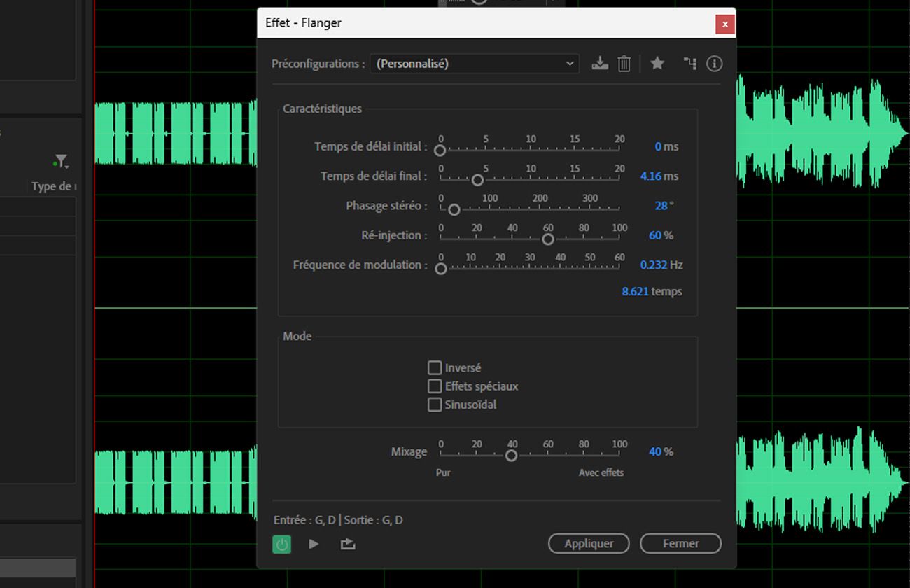Click the Mixage slider handle
The width and height of the screenshot is (910, 588).
[x=512, y=456]
